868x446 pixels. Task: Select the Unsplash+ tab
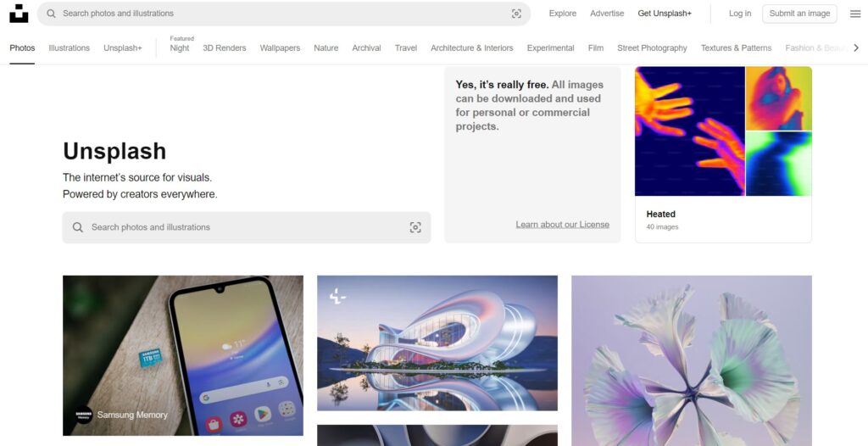pyautogui.click(x=123, y=48)
